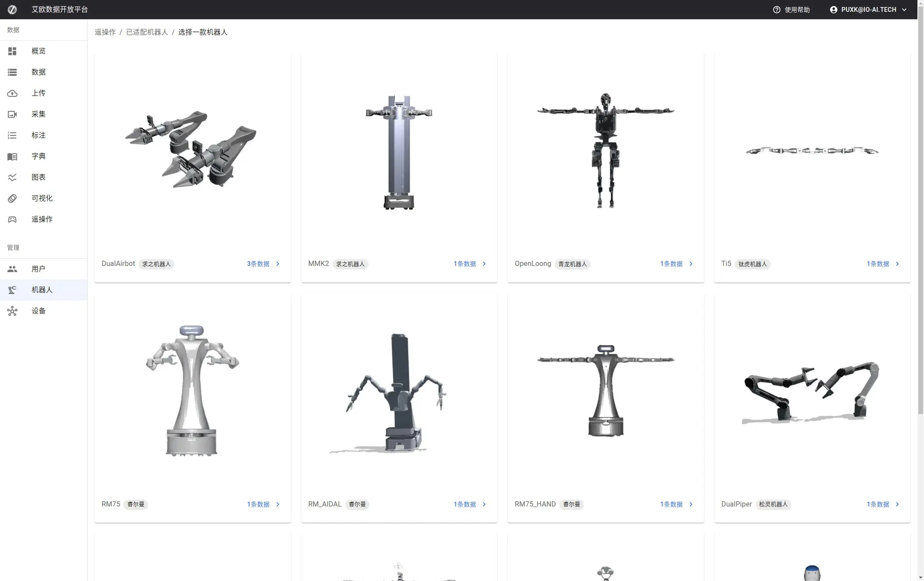The image size is (924, 581).
Task: Click the gamepad icon beside 遥操作
Action: tap(12, 220)
